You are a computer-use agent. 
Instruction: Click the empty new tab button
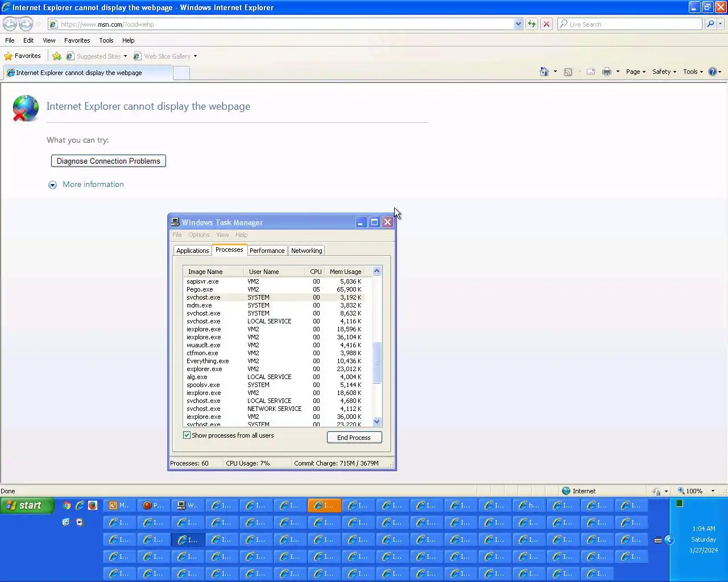pyautogui.click(x=181, y=73)
